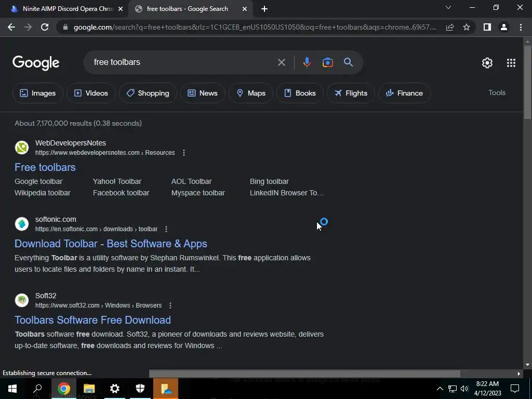Open Windows Start menu
The width and height of the screenshot is (532, 399).
tap(12, 389)
